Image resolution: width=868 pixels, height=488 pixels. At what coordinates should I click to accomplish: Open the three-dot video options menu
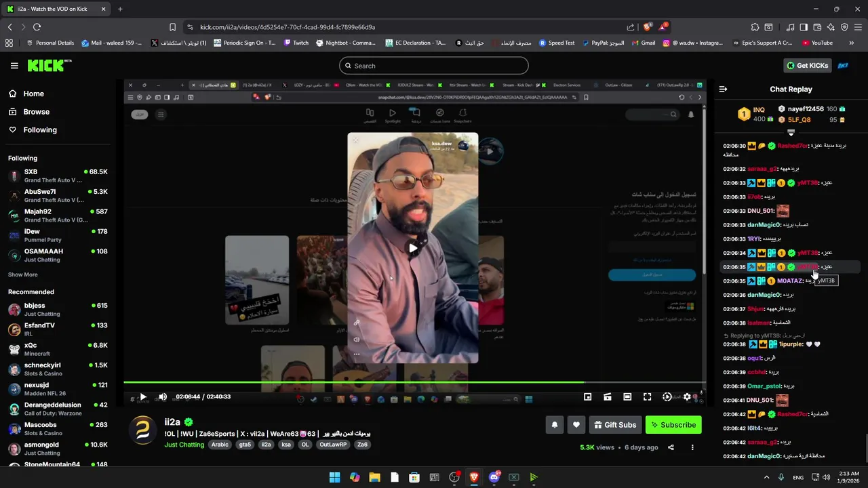(692, 447)
